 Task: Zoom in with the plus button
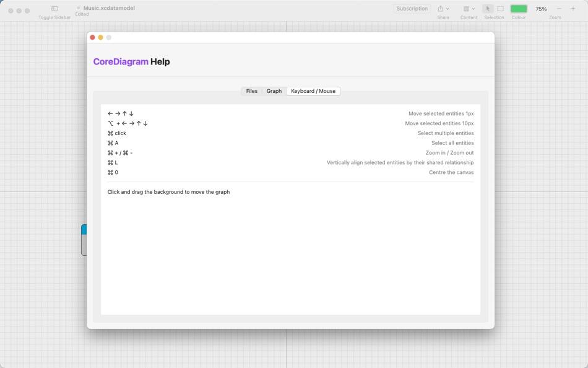573,9
